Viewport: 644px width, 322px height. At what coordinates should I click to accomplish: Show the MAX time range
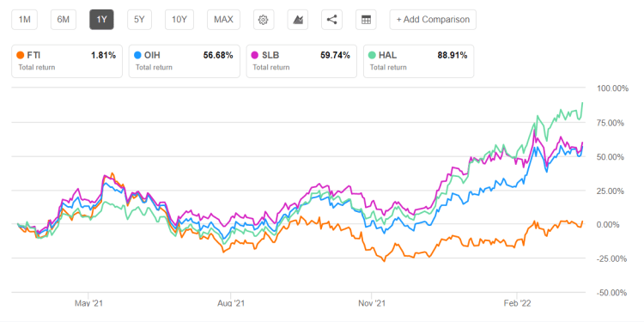pos(223,20)
